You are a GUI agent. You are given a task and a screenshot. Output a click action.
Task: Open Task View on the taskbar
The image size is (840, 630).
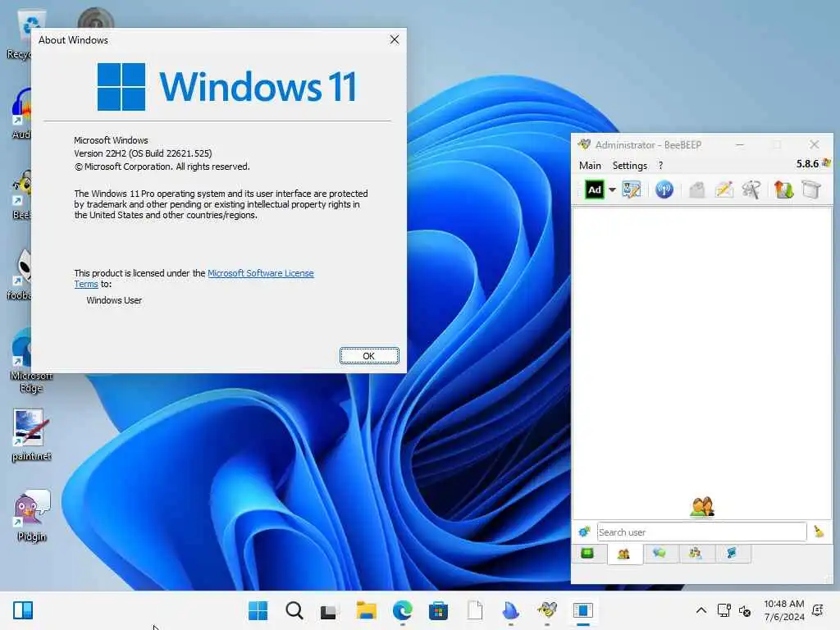[x=329, y=611]
